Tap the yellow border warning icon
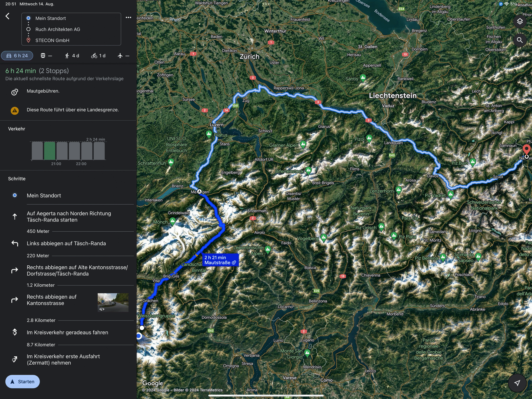 (15, 110)
